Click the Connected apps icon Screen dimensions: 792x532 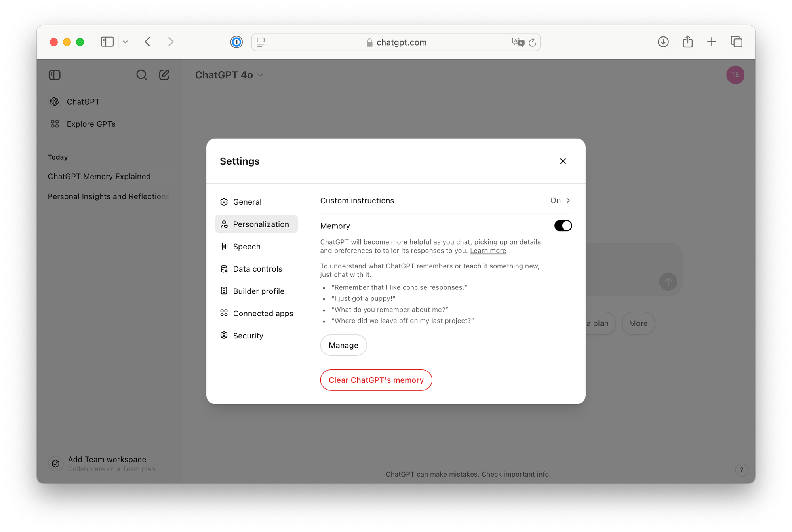[223, 313]
